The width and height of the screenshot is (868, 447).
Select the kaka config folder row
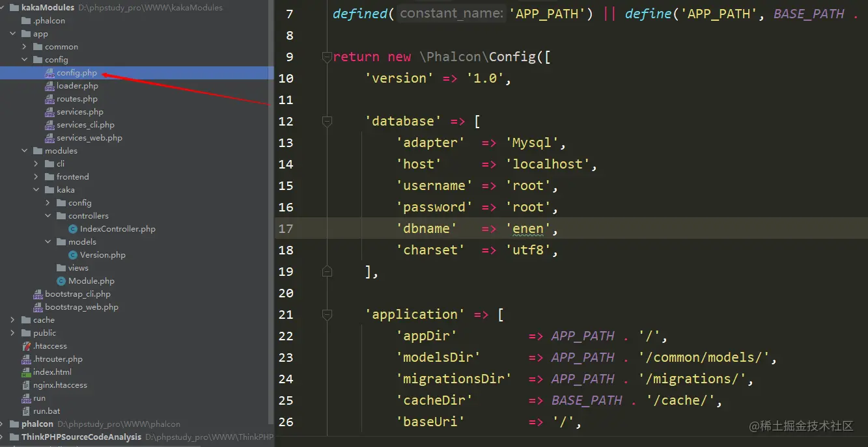(x=137, y=203)
